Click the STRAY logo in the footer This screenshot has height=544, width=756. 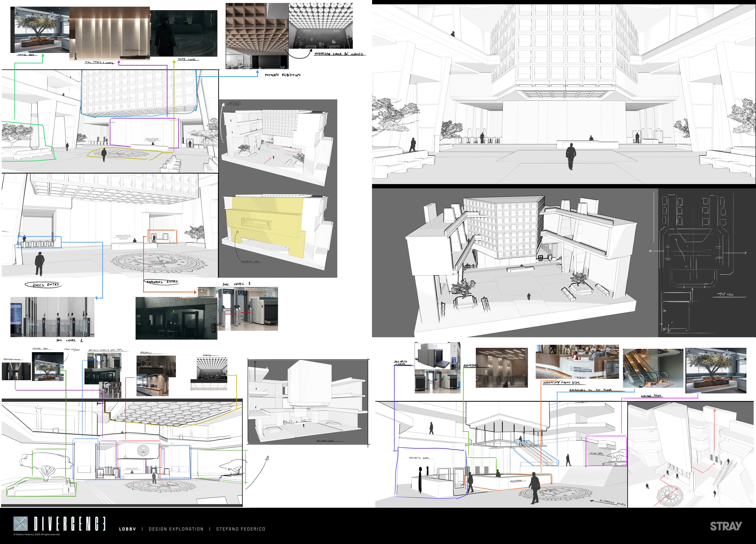coord(726,526)
